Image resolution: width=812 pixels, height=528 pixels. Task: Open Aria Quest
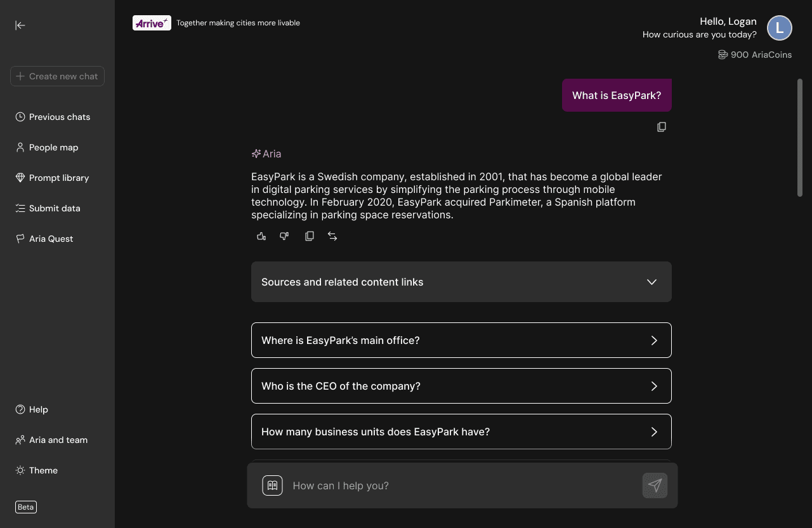click(x=44, y=239)
